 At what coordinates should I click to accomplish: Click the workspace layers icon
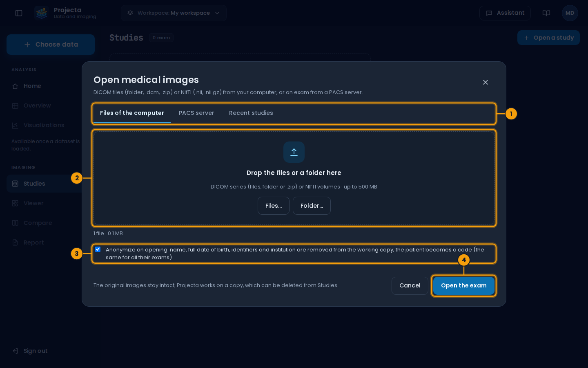(130, 13)
